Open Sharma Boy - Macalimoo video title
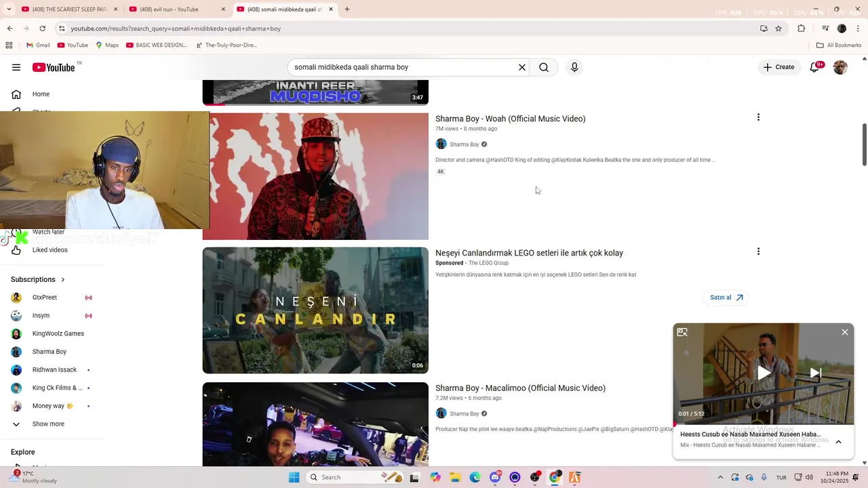This screenshot has width=868, height=488. pos(520,388)
